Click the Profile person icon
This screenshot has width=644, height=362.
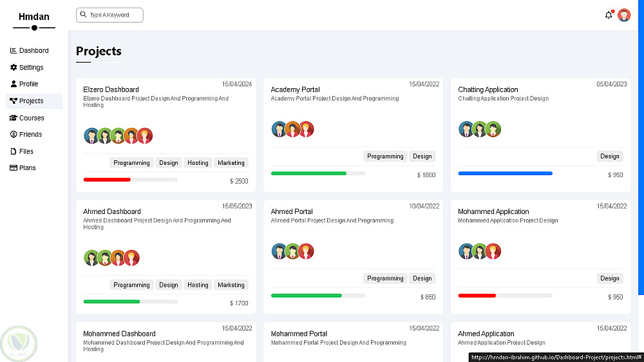(14, 84)
